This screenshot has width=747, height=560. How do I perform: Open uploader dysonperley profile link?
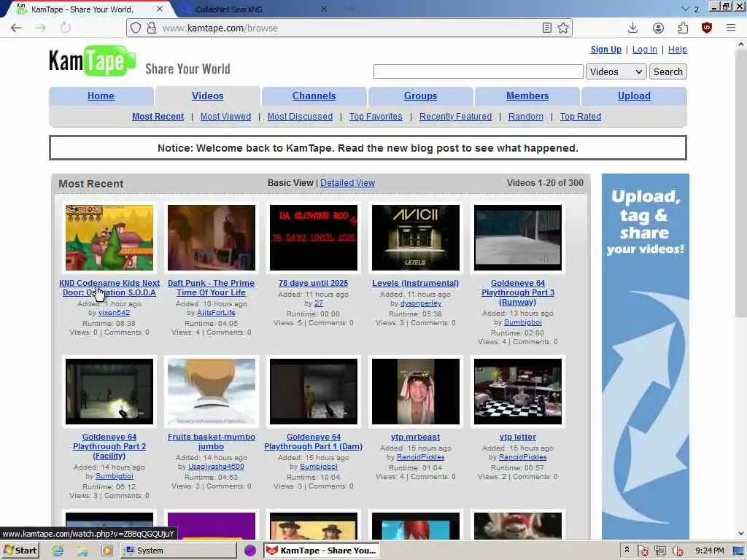(x=421, y=303)
